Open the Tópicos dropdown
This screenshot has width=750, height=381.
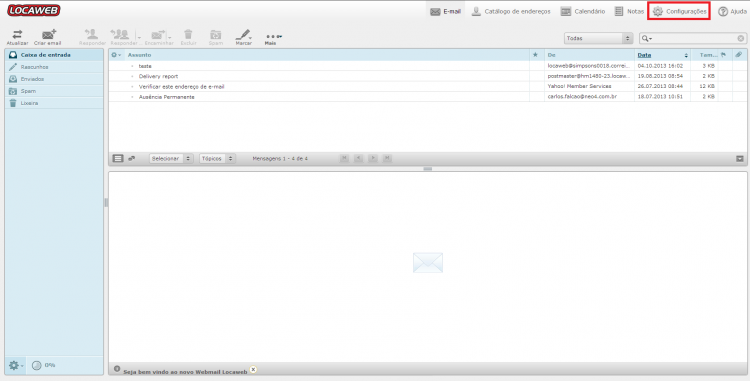(218, 158)
